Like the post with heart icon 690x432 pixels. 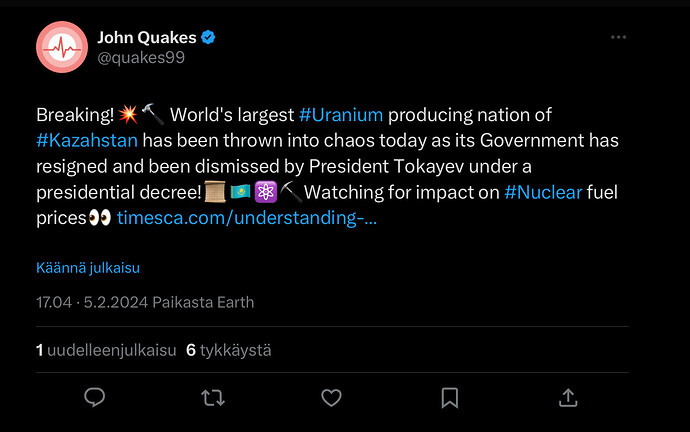pos(331,398)
